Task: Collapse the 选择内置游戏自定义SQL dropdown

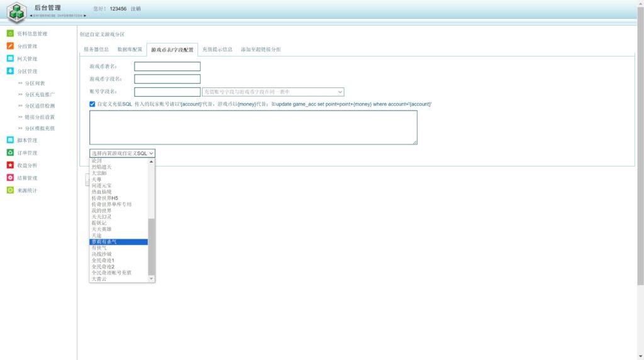Action: [x=122, y=153]
